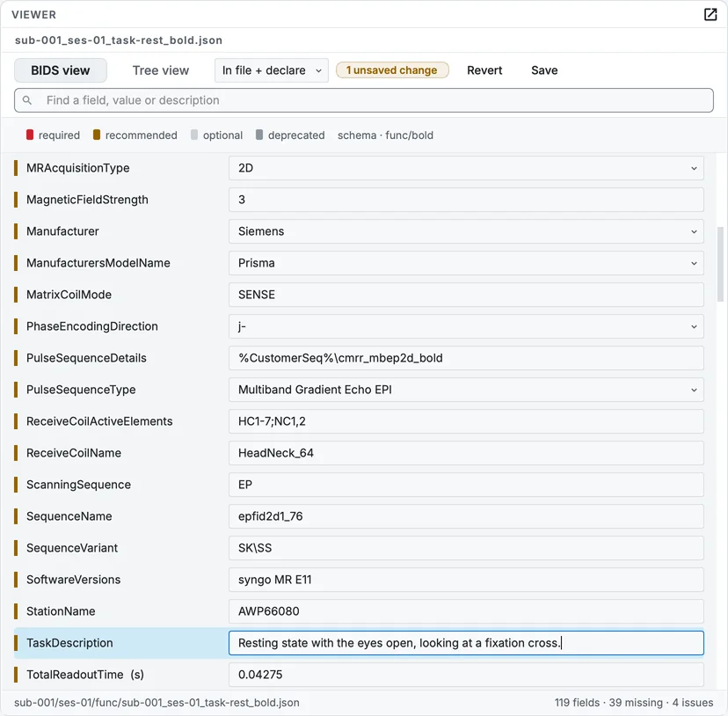Focus the Find a field search box
728x716 pixels.
[364, 100]
